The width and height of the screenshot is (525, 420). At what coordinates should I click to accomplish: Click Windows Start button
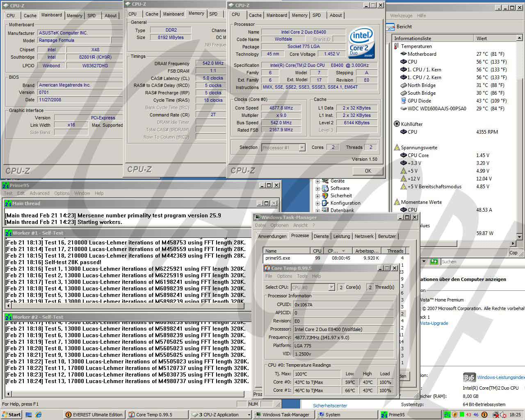11,415
